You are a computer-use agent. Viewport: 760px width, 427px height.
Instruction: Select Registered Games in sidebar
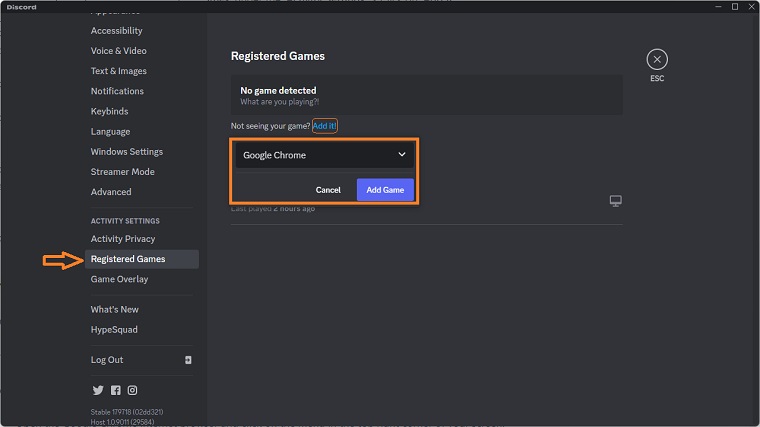click(x=128, y=259)
